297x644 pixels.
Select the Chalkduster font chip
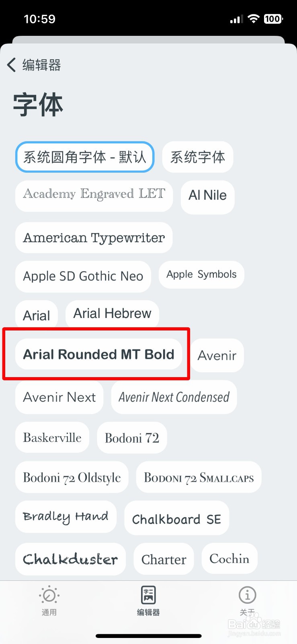pyautogui.click(x=70, y=559)
